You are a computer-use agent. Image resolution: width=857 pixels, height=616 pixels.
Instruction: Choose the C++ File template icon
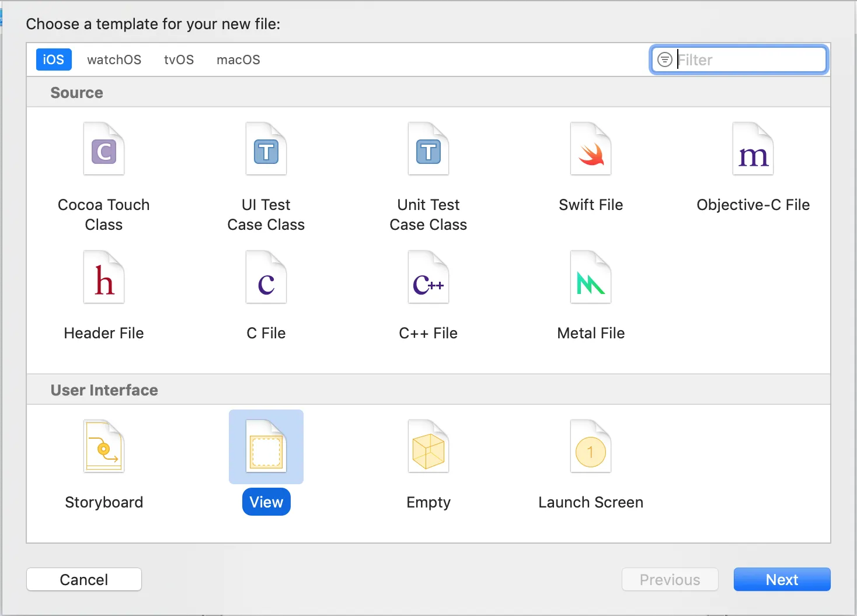[x=428, y=277]
